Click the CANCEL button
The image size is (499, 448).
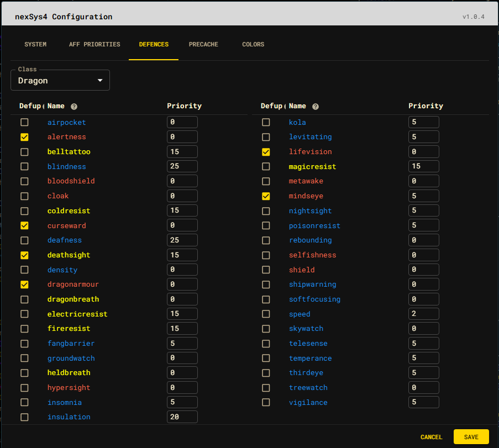431,437
